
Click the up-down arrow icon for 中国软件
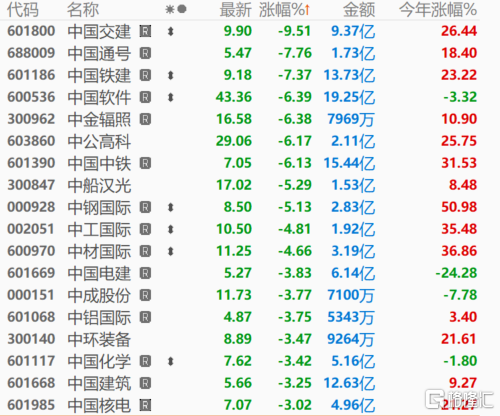coord(171,97)
